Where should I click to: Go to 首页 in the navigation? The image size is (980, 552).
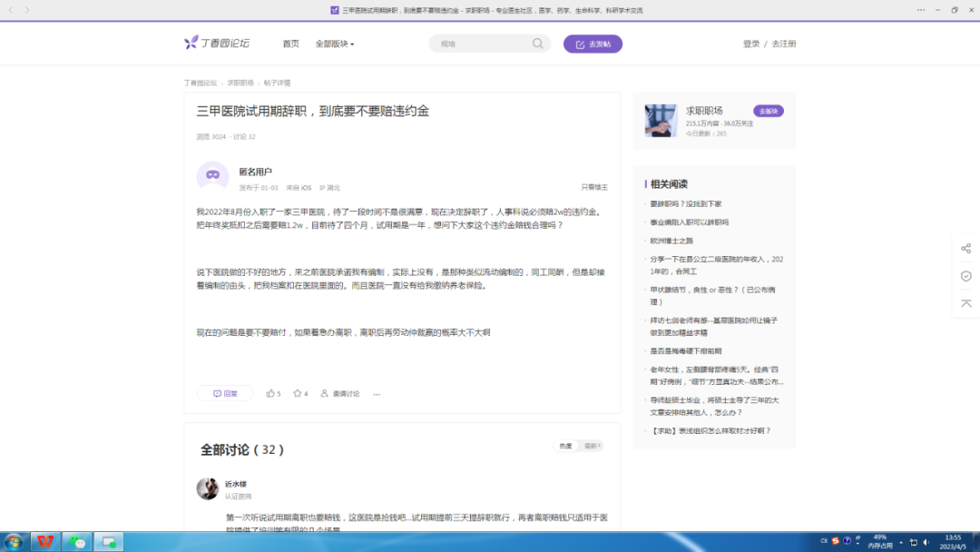pos(290,44)
